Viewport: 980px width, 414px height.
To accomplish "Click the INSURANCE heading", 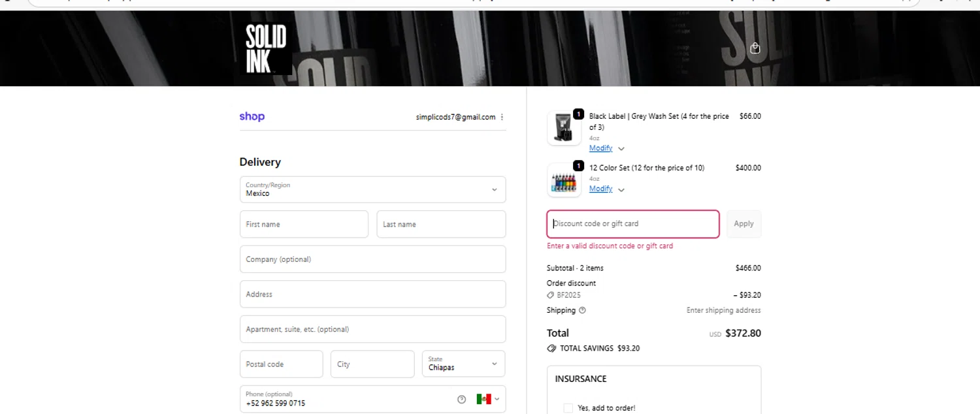I will click(x=581, y=379).
